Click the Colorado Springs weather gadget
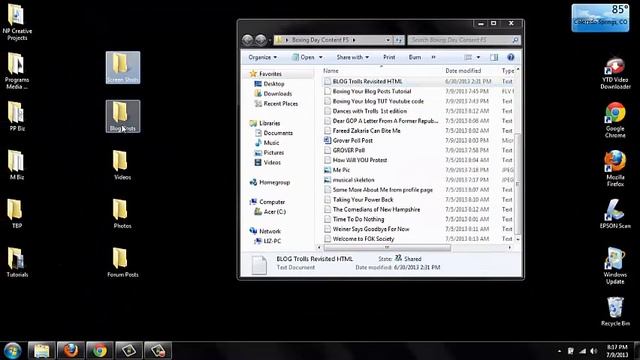This screenshot has width=640, height=360. click(600, 18)
